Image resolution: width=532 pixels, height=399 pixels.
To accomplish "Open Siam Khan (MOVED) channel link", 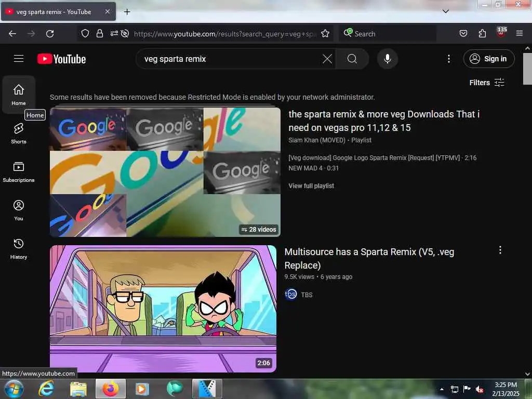I will point(316,140).
